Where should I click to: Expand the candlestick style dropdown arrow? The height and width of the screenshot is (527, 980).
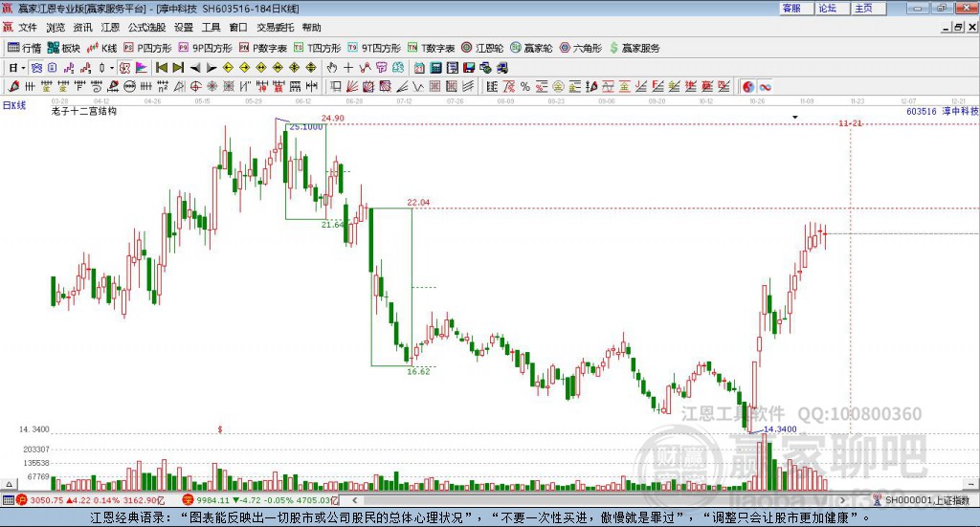112,68
